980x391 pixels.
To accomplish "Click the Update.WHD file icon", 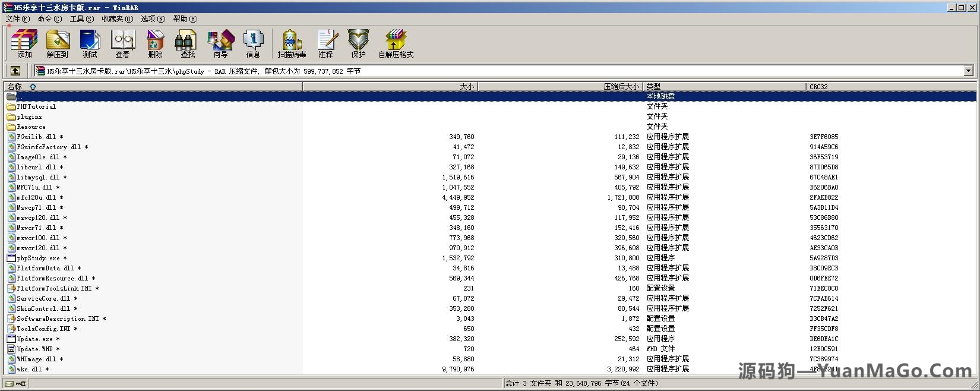I will tap(11, 349).
